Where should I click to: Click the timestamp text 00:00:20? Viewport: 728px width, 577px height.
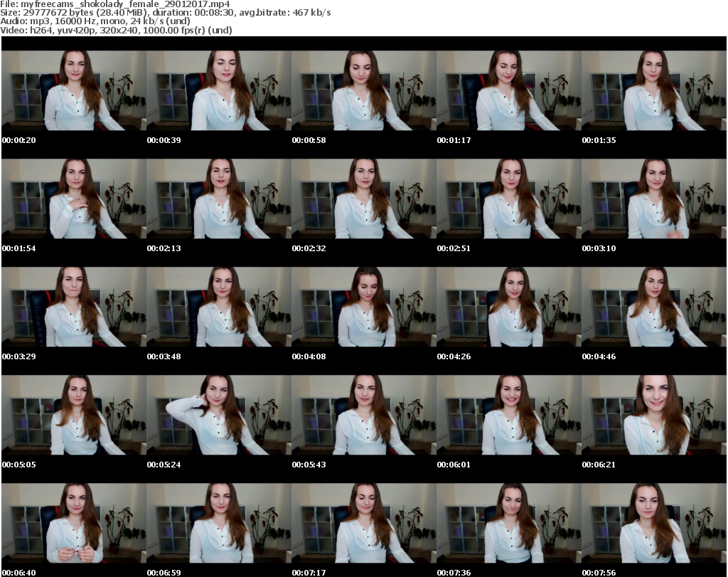19,140
